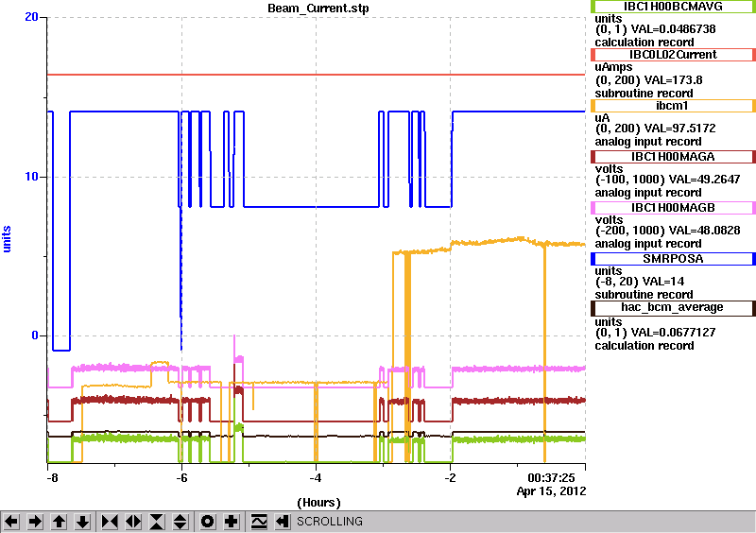Zoom out time axis using outward triangles icon

pos(133,522)
